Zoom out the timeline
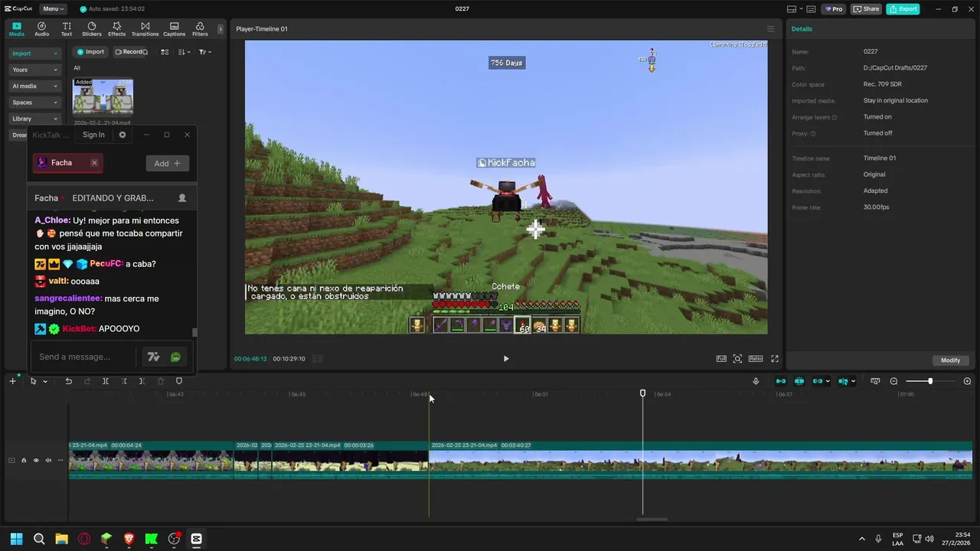 click(x=893, y=381)
